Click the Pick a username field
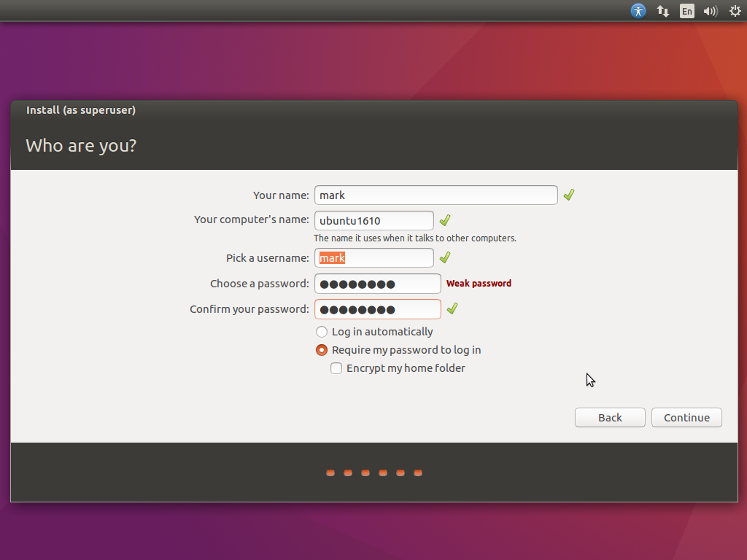Image resolution: width=747 pixels, height=560 pixels. [373, 258]
